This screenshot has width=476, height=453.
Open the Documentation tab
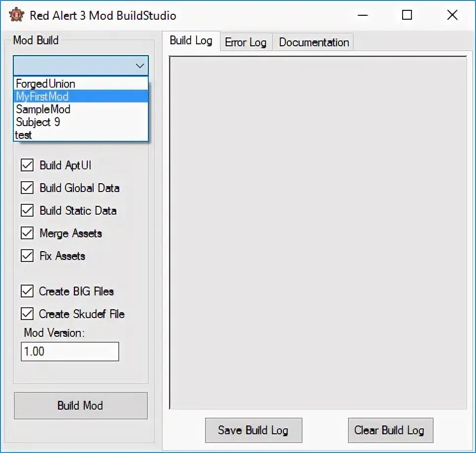(x=313, y=42)
